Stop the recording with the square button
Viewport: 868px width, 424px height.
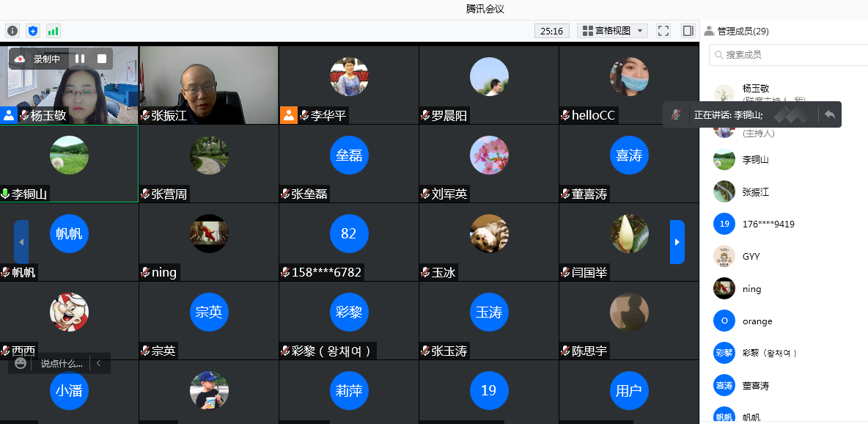pos(102,59)
